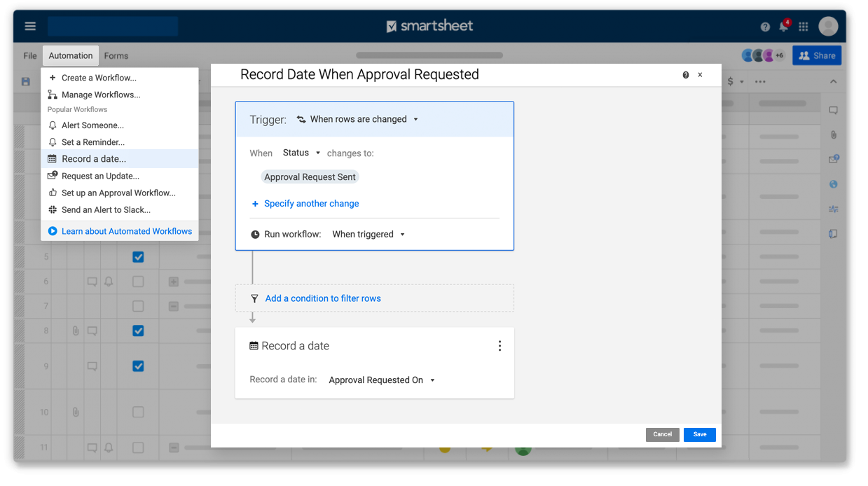Uncheck the checkbox in row 5

pyautogui.click(x=137, y=257)
